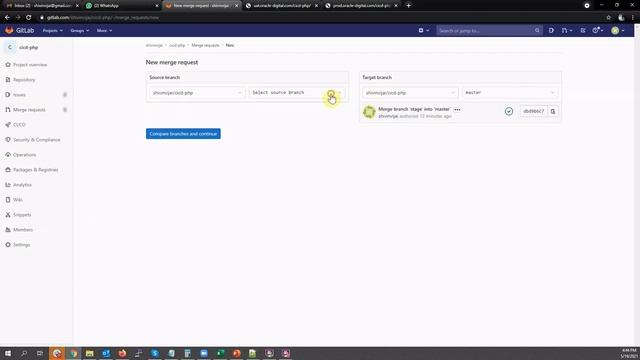Screen dimensions: 640x360
Task: Click the commit SHA button
Action: pyautogui.click(x=533, y=111)
